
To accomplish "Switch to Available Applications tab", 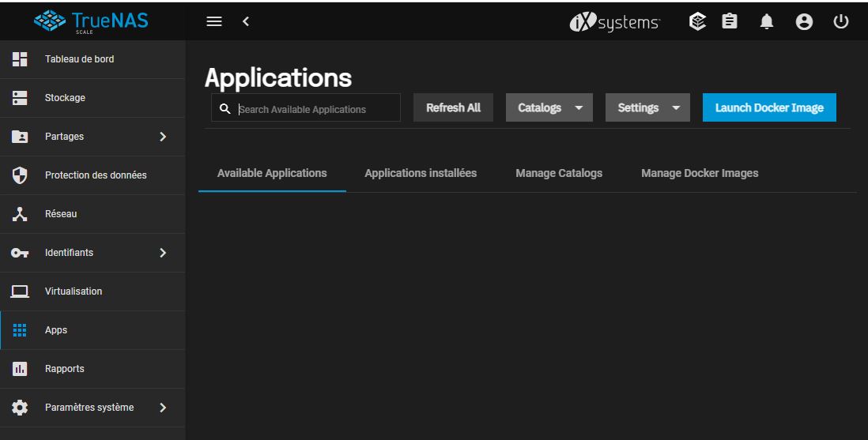I will pyautogui.click(x=272, y=173).
